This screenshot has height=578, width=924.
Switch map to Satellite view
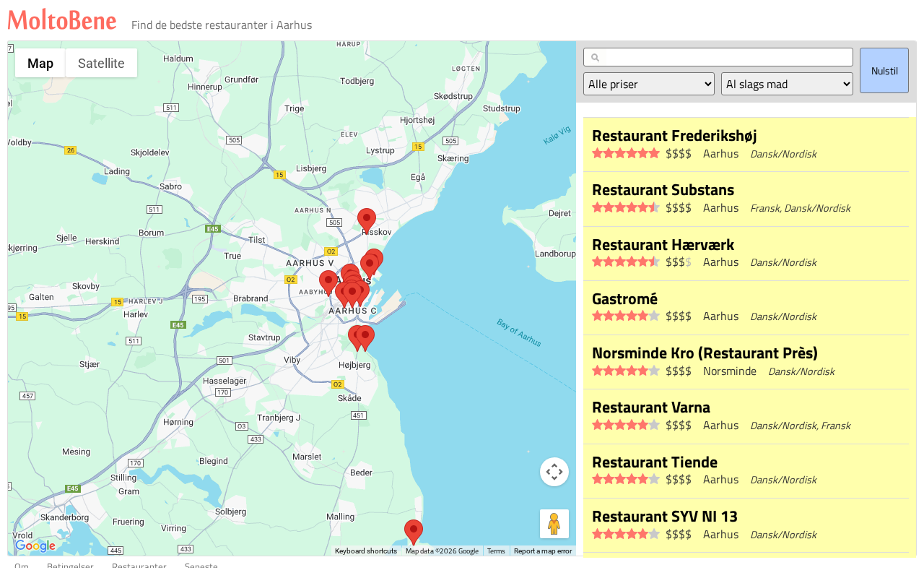pos(101,63)
